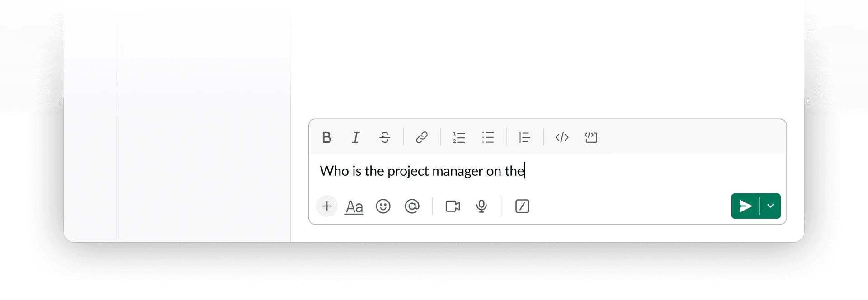Format text as a blockquote
The height and width of the screenshot is (300, 868).
[524, 137]
